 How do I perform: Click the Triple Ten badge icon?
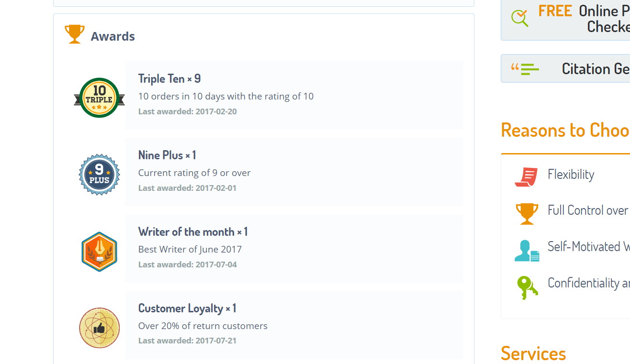pyautogui.click(x=99, y=98)
